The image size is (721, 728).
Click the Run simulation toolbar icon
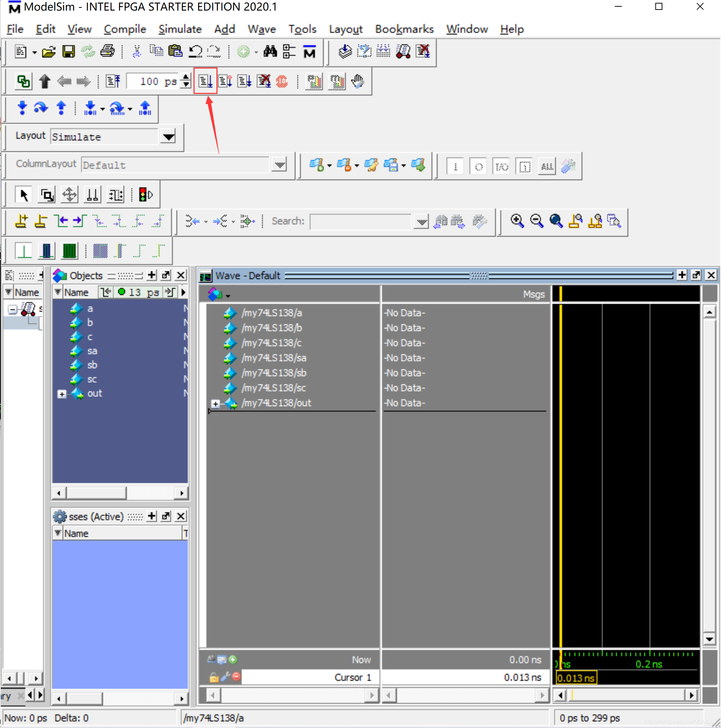click(x=205, y=80)
